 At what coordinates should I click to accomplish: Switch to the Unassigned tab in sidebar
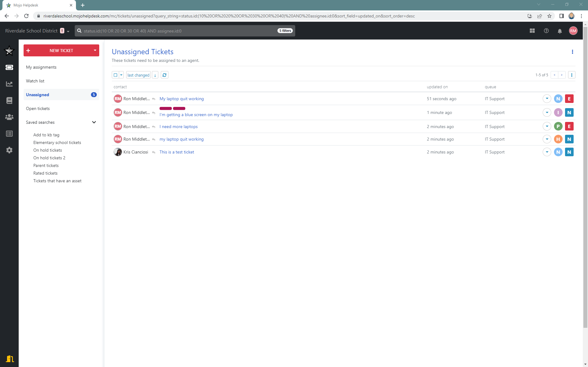[x=37, y=95]
